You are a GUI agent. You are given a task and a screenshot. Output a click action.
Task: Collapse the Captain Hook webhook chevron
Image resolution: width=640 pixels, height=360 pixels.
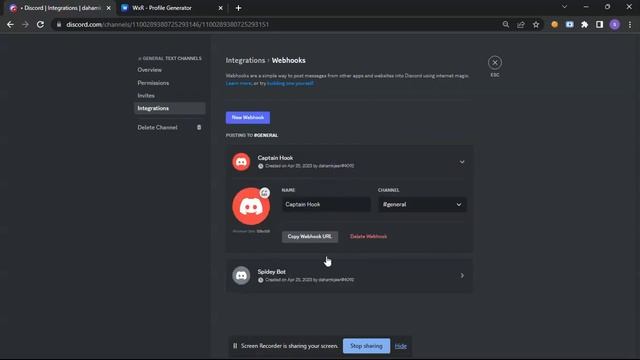click(x=462, y=162)
